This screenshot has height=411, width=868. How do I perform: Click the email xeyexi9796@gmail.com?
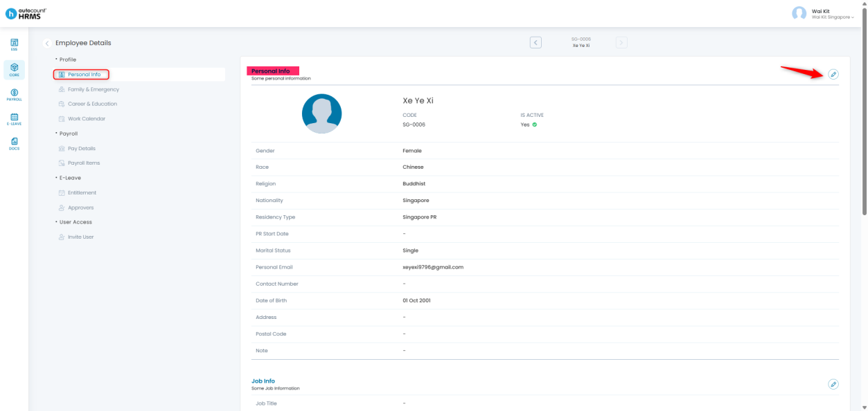433,267
